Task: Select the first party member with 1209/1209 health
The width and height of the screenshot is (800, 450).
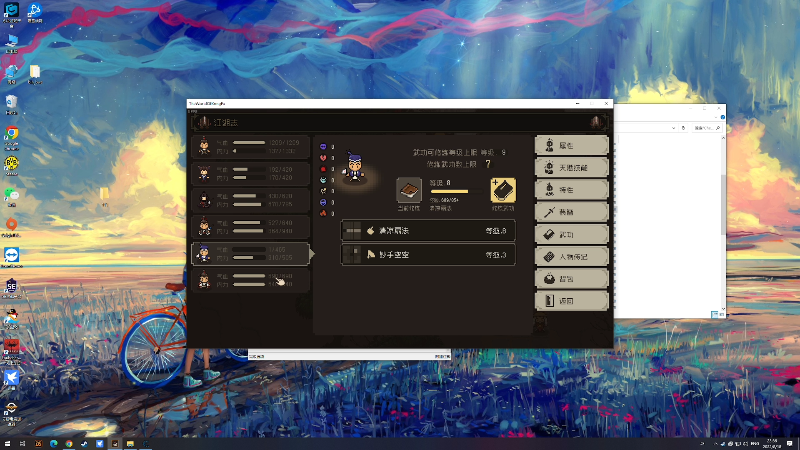Action: [x=251, y=146]
